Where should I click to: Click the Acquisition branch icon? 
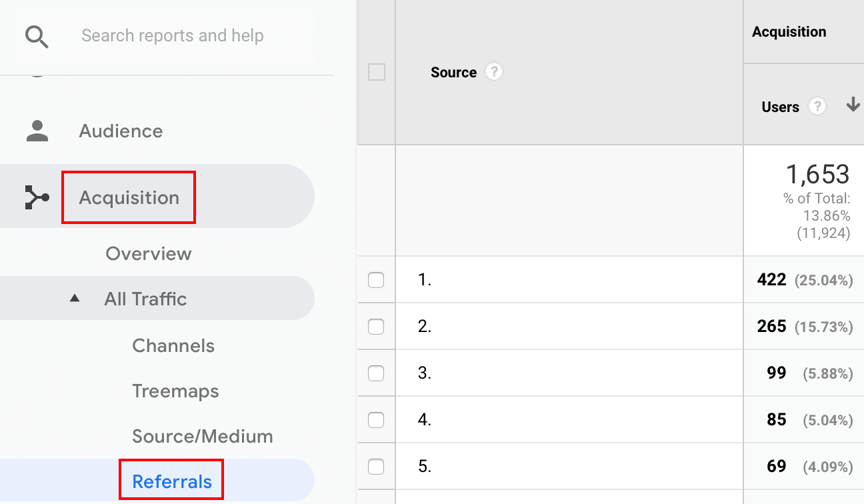click(37, 197)
